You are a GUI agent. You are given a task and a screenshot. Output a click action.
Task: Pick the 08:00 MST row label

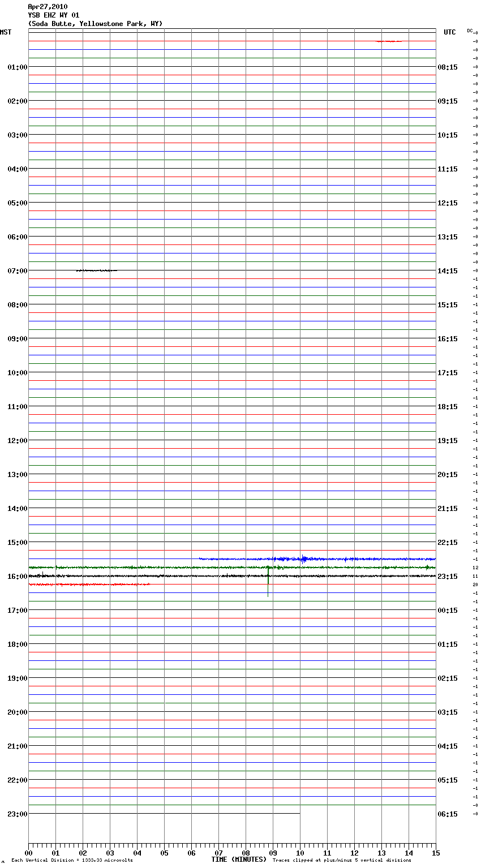click(x=18, y=305)
